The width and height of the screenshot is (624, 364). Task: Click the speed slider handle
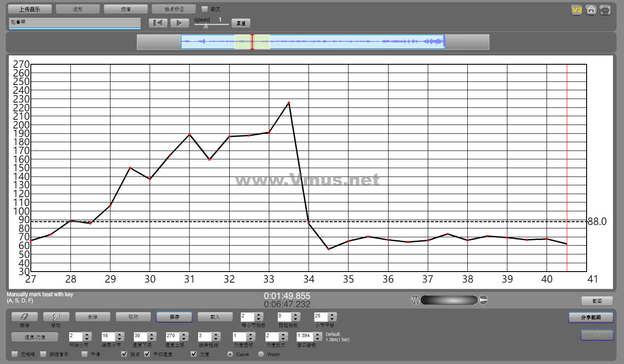(206, 26)
